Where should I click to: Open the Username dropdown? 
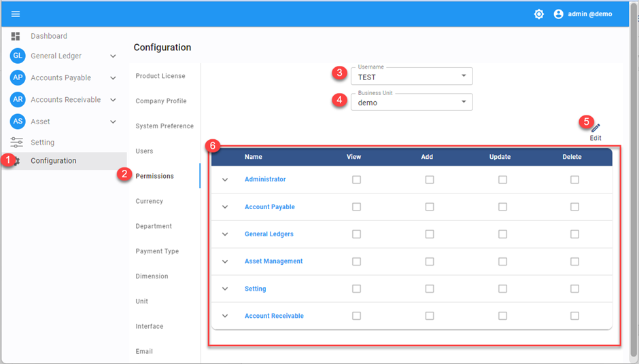[411, 77]
